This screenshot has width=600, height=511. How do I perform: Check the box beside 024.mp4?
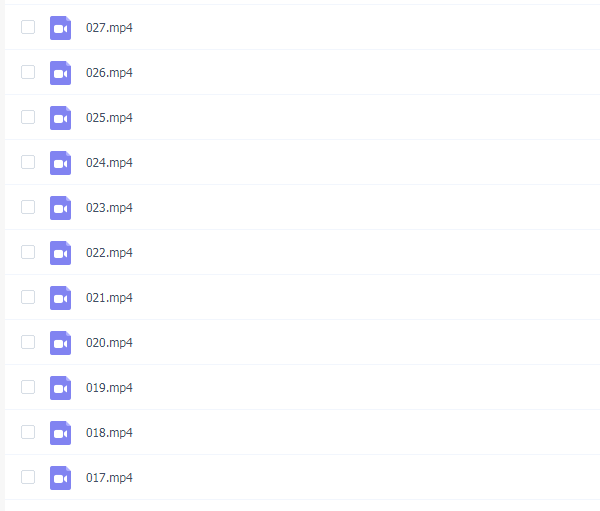click(28, 162)
